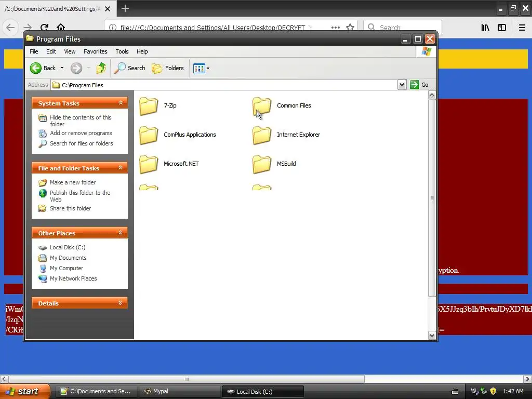This screenshot has height=399, width=532.
Task: Open the Help menu
Action: click(x=142, y=51)
